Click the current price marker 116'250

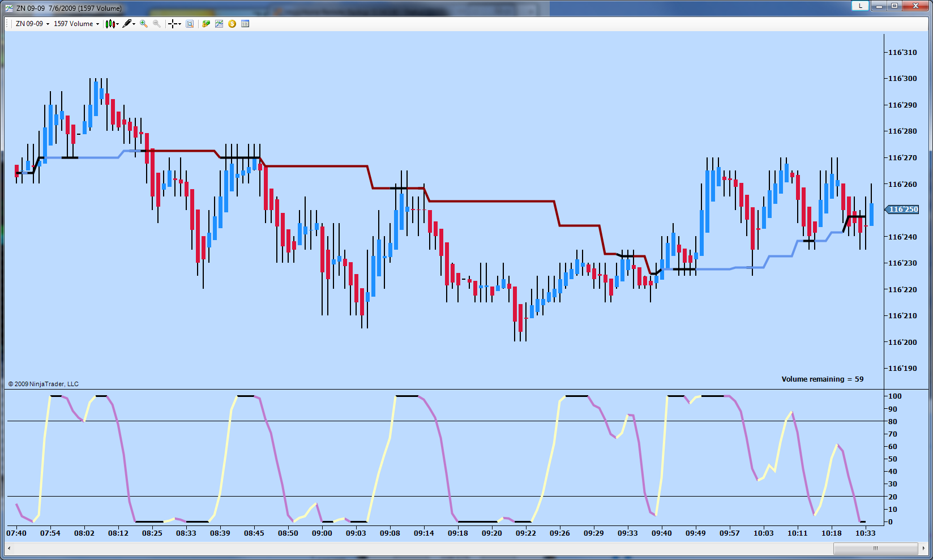pyautogui.click(x=902, y=210)
